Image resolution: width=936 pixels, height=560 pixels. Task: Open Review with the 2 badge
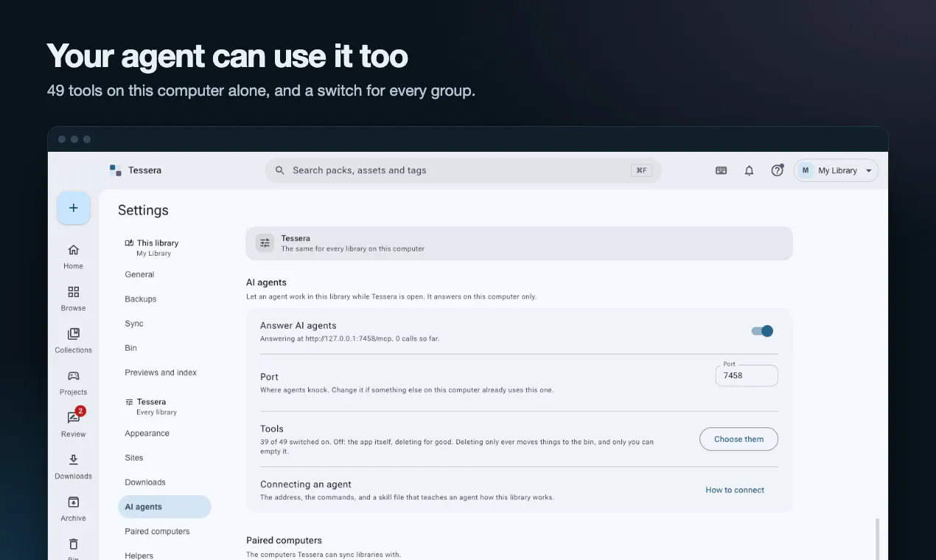click(74, 424)
